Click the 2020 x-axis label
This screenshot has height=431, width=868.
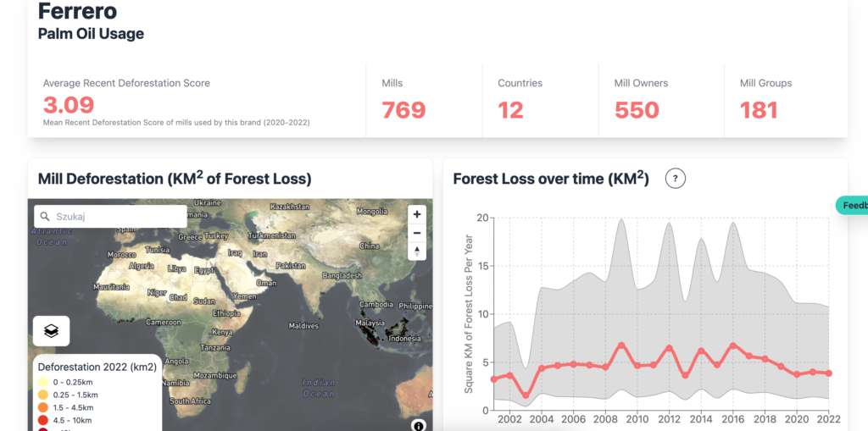point(797,419)
